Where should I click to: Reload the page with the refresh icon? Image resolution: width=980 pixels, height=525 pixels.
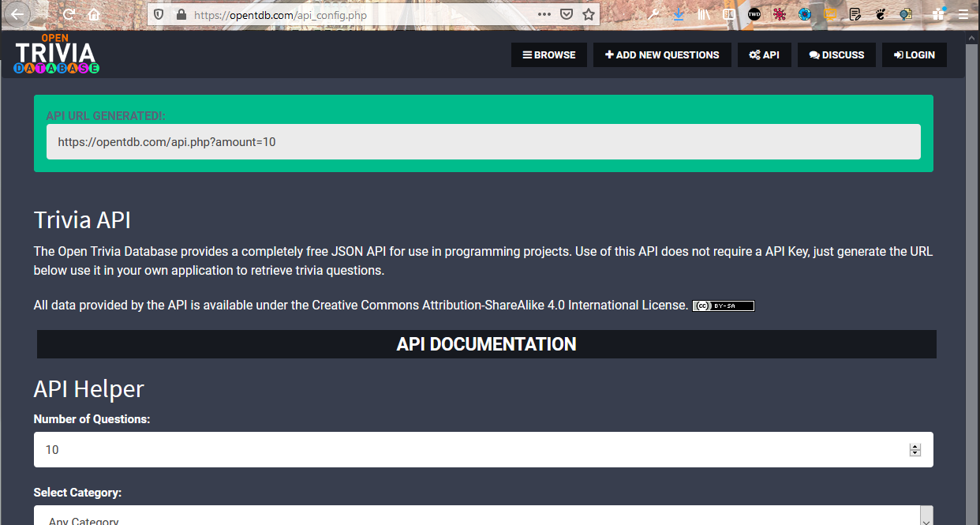coord(69,14)
